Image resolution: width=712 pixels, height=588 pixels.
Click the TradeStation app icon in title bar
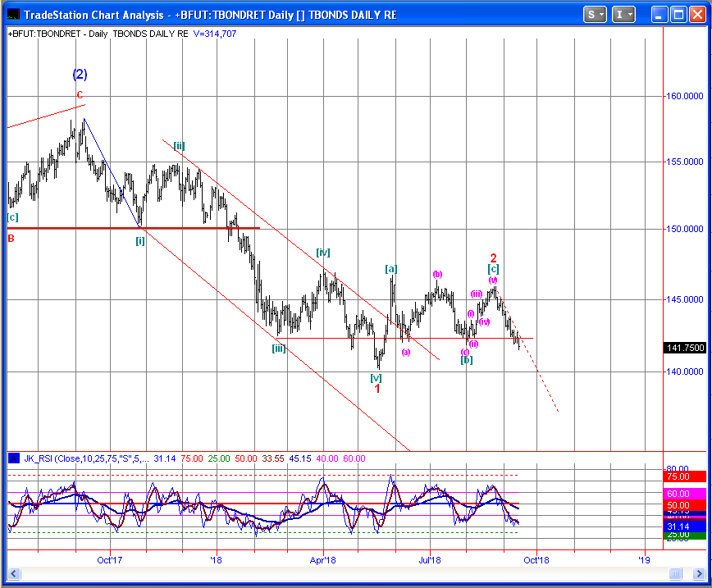(x=13, y=15)
